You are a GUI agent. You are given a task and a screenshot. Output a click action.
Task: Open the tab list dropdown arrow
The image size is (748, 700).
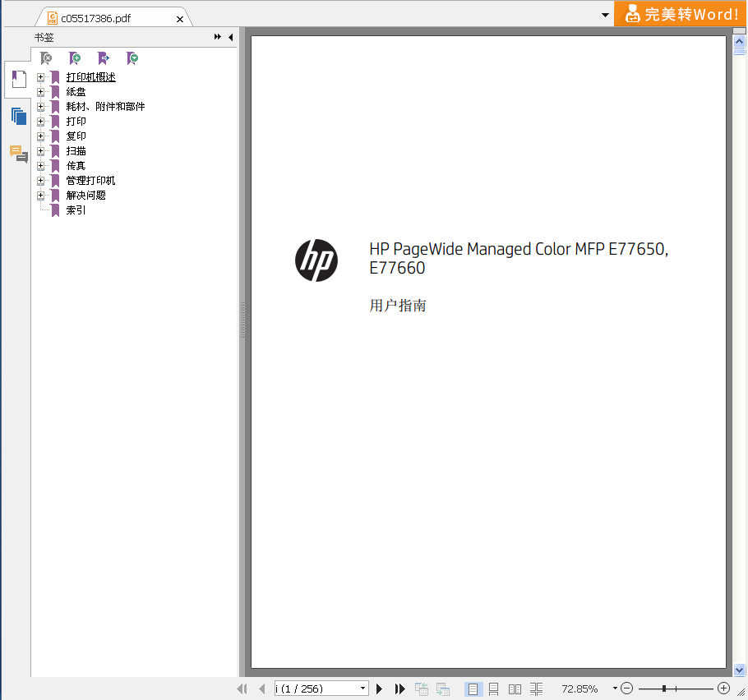605,15
